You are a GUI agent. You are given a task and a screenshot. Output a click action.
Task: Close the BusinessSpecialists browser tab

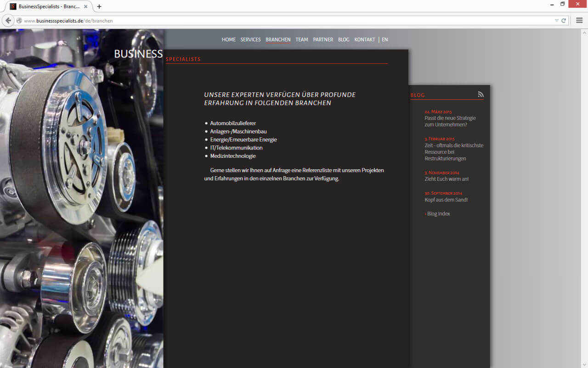point(86,6)
